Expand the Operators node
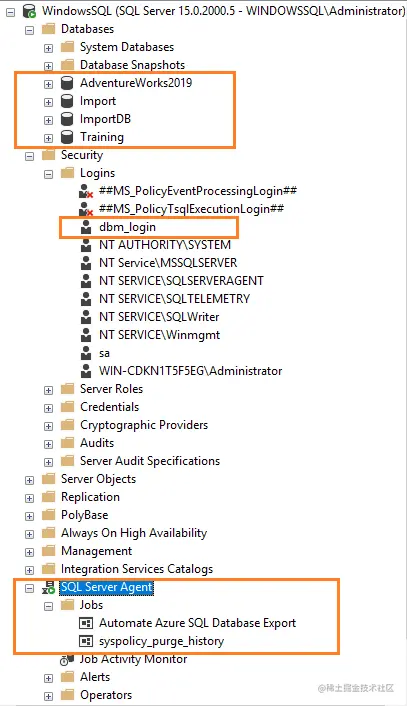The height and width of the screenshot is (706, 407). coord(49,697)
